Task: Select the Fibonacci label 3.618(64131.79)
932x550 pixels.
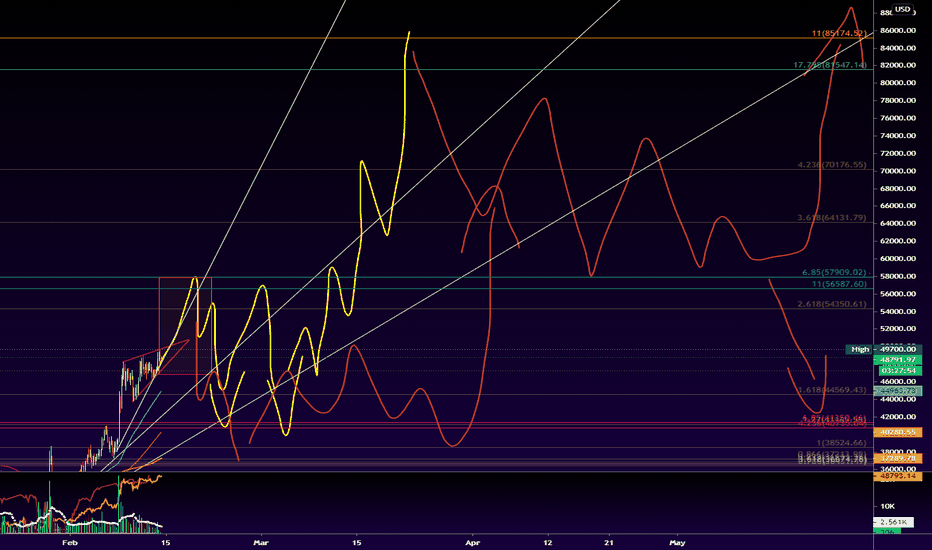Action: (832, 218)
